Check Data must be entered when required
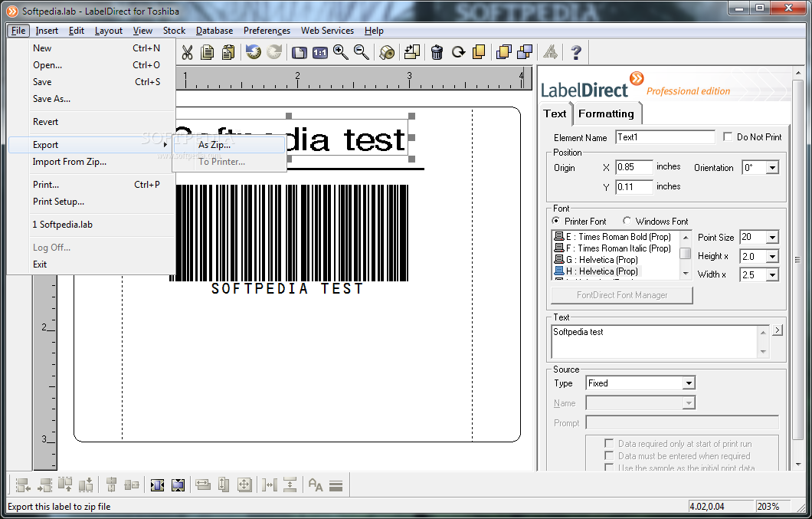This screenshot has width=812, height=519. point(610,455)
